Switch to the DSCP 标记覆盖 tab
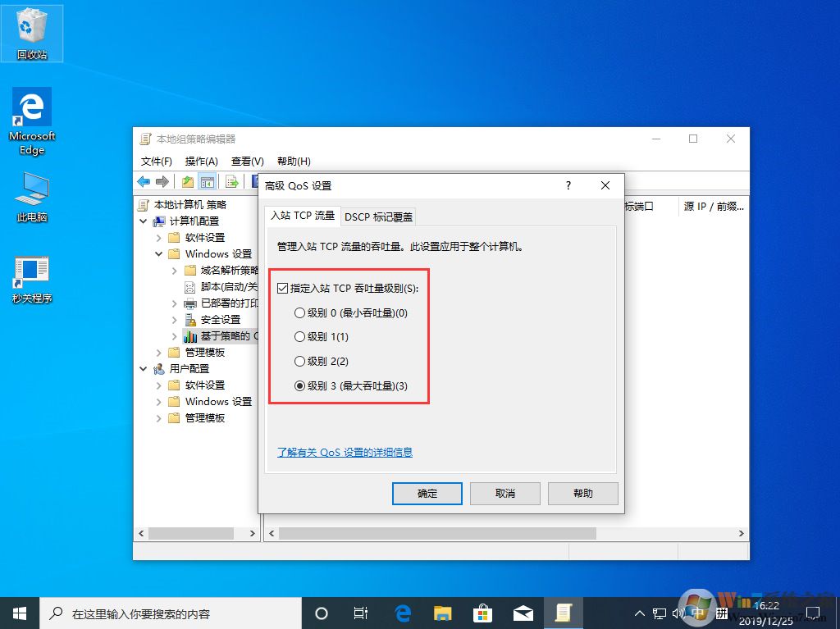The height and width of the screenshot is (629, 840). point(378,217)
